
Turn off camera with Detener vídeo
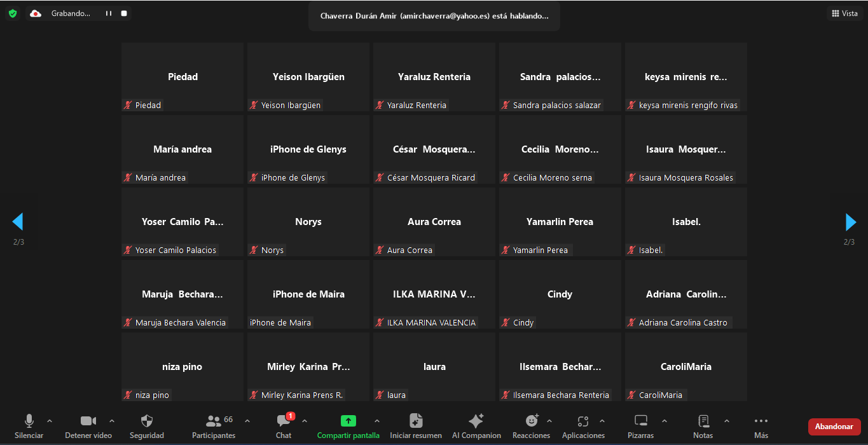88,421
